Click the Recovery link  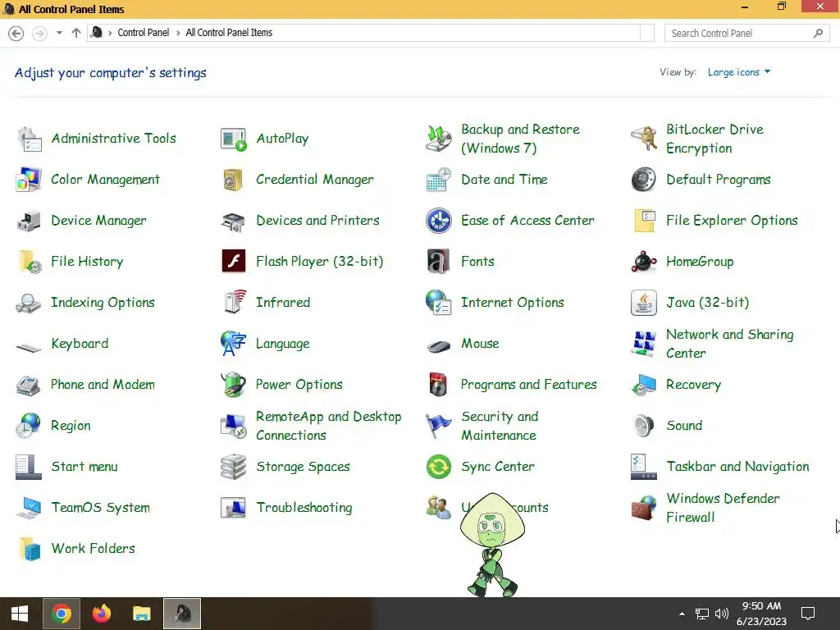coord(694,386)
